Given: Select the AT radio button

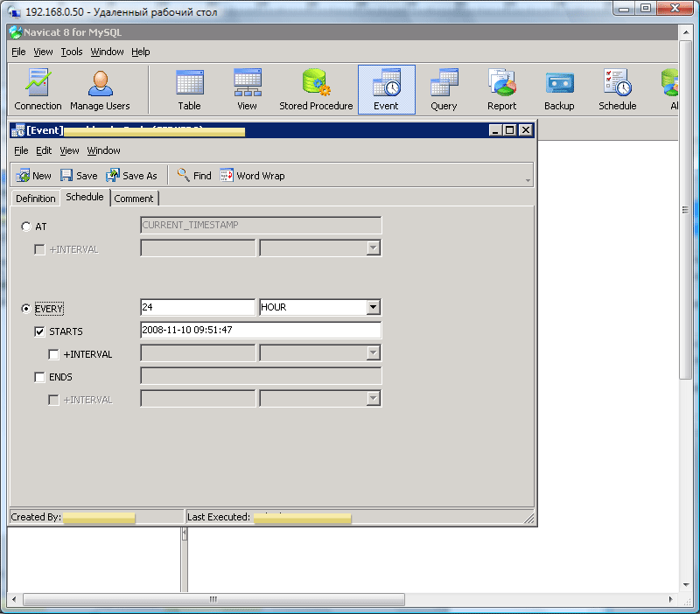Looking at the screenshot, I should [x=26, y=227].
